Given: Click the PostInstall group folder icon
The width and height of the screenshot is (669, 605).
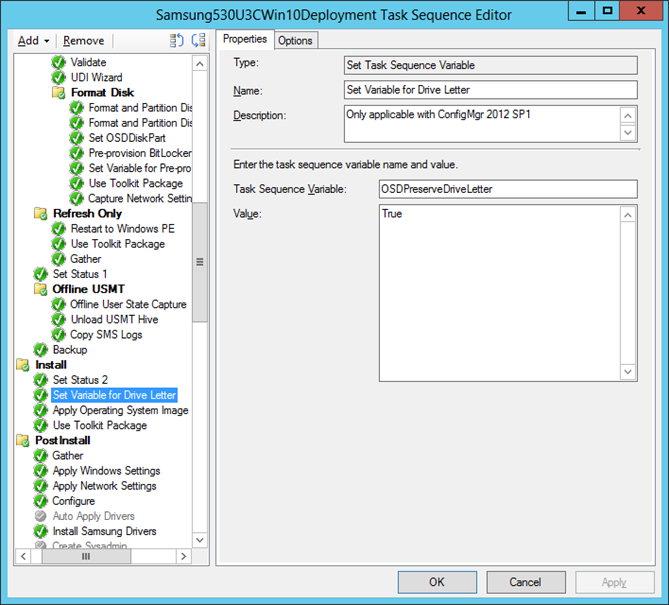Looking at the screenshot, I should (23, 440).
